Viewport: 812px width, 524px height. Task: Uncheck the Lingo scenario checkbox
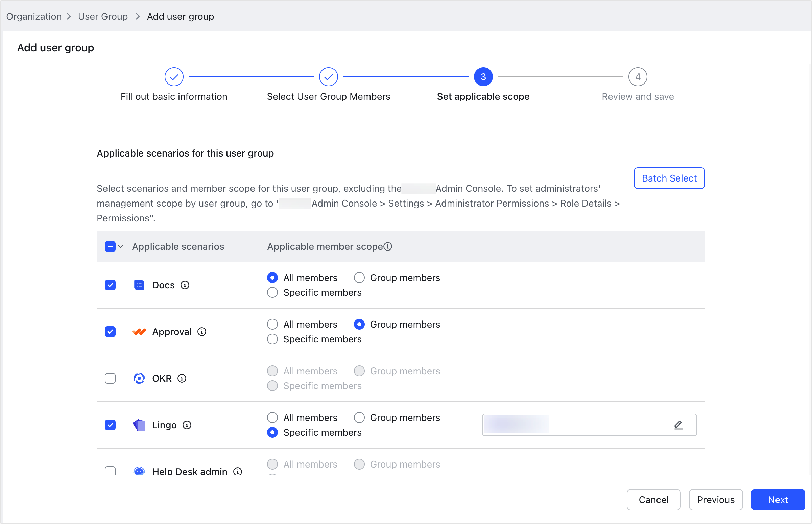[x=110, y=425]
